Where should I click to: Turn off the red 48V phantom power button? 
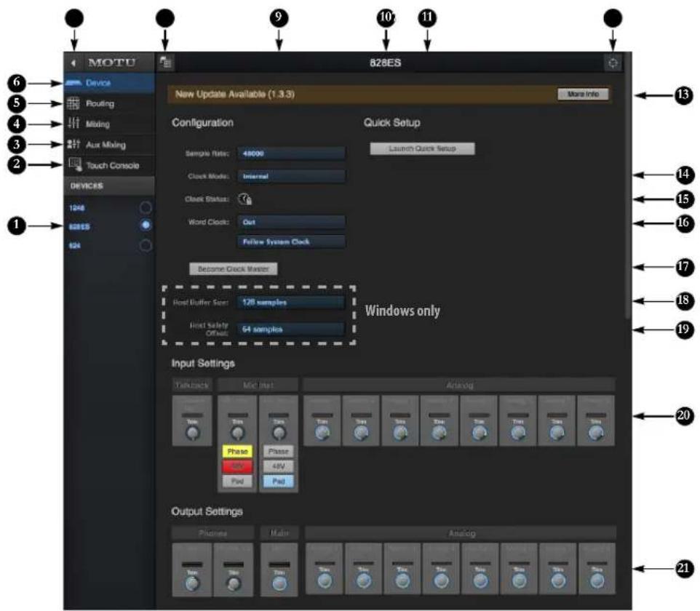coord(237,466)
